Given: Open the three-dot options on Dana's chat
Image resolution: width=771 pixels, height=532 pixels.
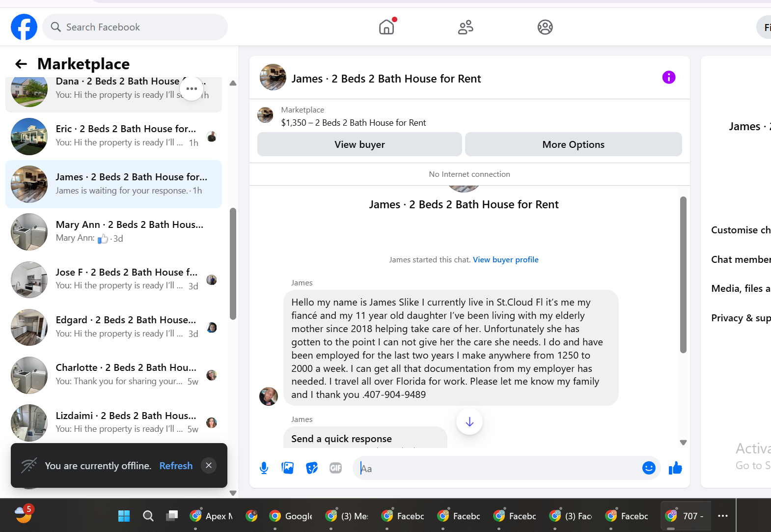Looking at the screenshot, I should coord(192,89).
